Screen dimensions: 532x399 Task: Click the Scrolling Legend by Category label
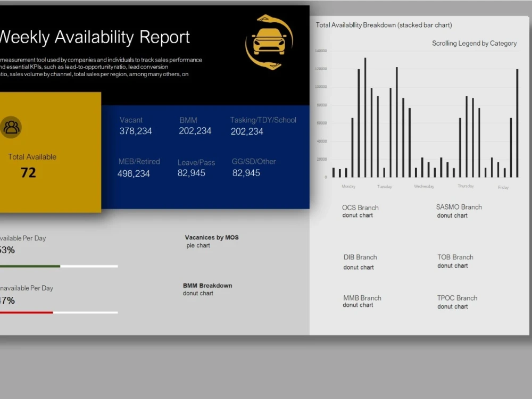pyautogui.click(x=473, y=43)
